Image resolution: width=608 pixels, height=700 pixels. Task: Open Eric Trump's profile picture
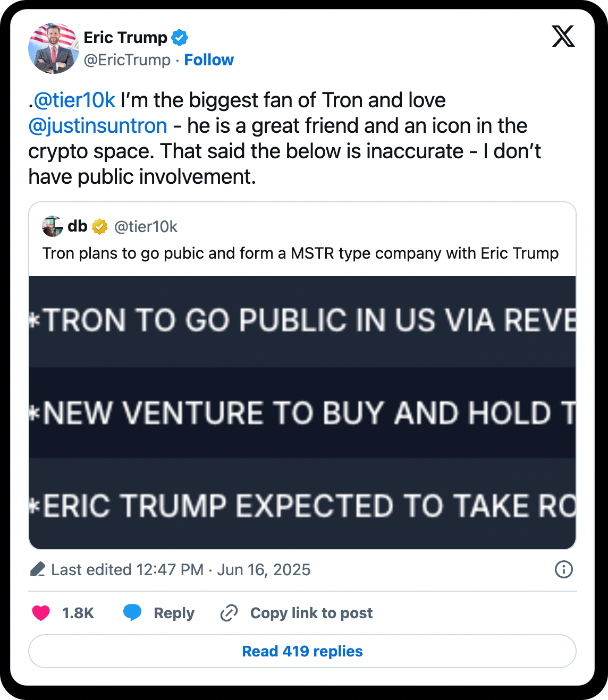click(53, 48)
